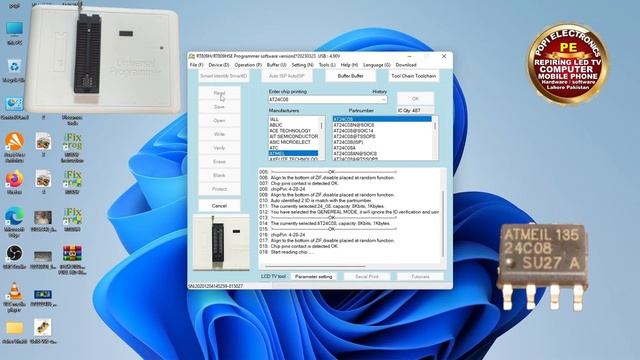
Task: Click the Read button
Action: 219,93
